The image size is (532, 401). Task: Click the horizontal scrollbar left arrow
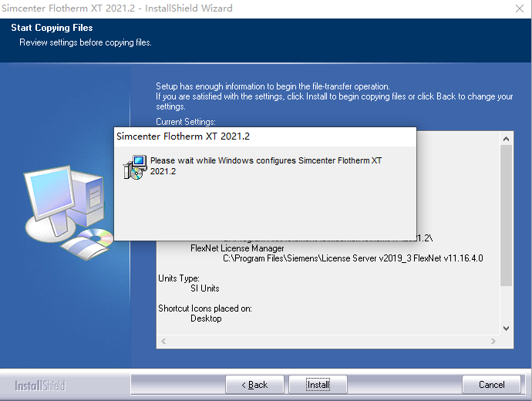click(x=163, y=342)
